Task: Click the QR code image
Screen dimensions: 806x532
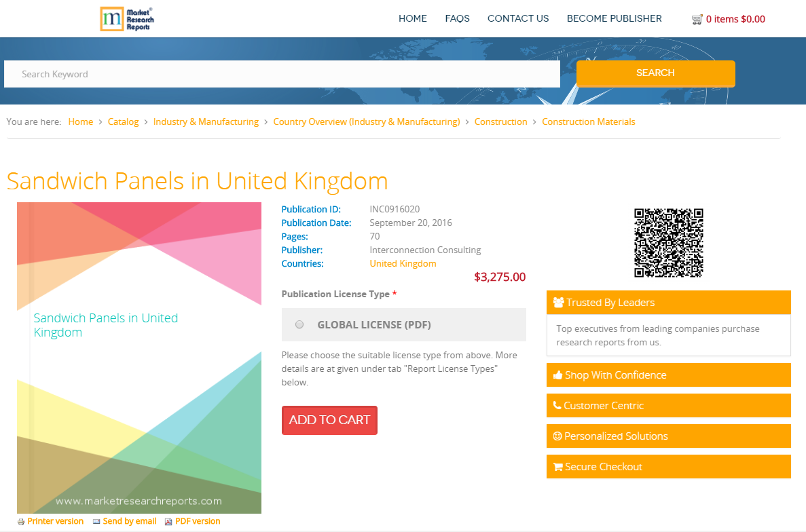Action: point(668,243)
